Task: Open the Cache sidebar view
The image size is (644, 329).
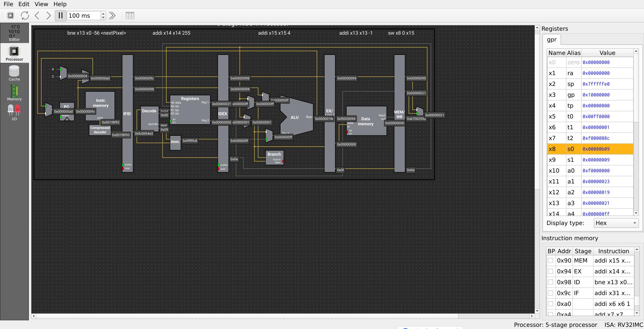Action: point(14,73)
